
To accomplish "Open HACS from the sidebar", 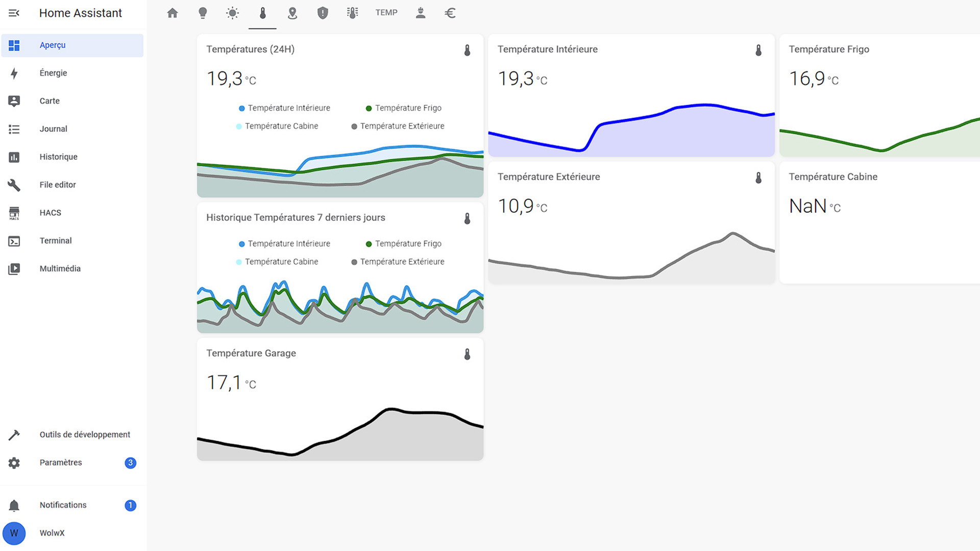I will (x=50, y=213).
